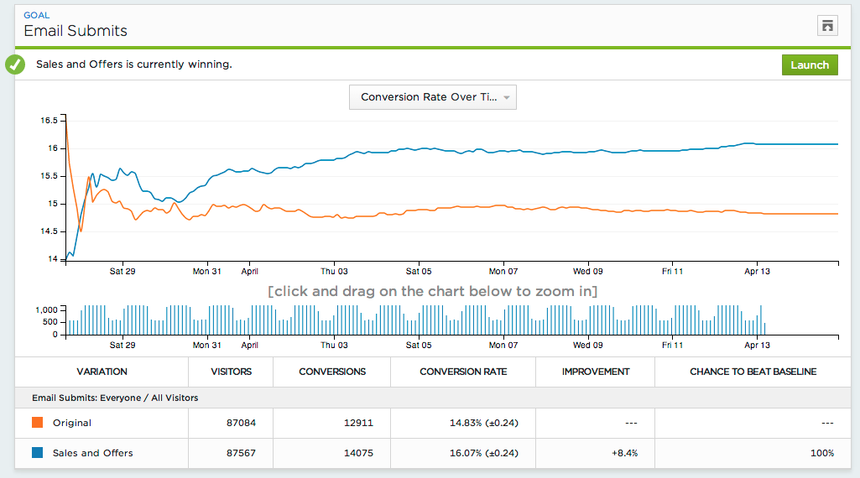Click the CONVERSION RATE column header

click(463, 372)
